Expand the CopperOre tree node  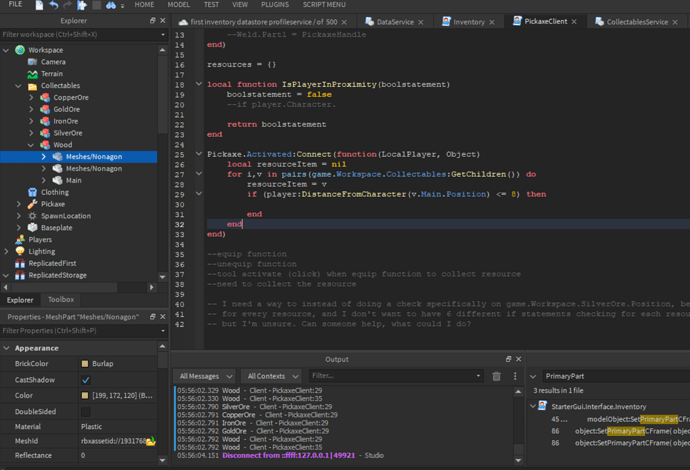tap(31, 98)
